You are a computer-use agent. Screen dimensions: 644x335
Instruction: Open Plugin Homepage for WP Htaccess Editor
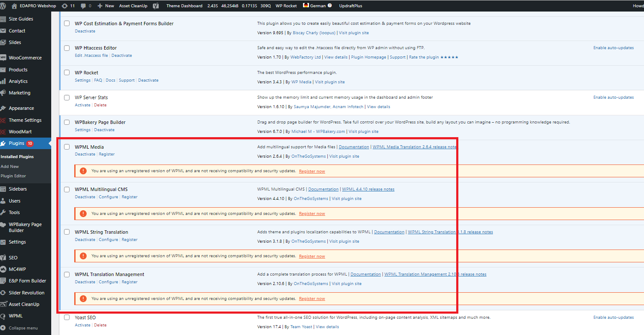click(x=369, y=57)
